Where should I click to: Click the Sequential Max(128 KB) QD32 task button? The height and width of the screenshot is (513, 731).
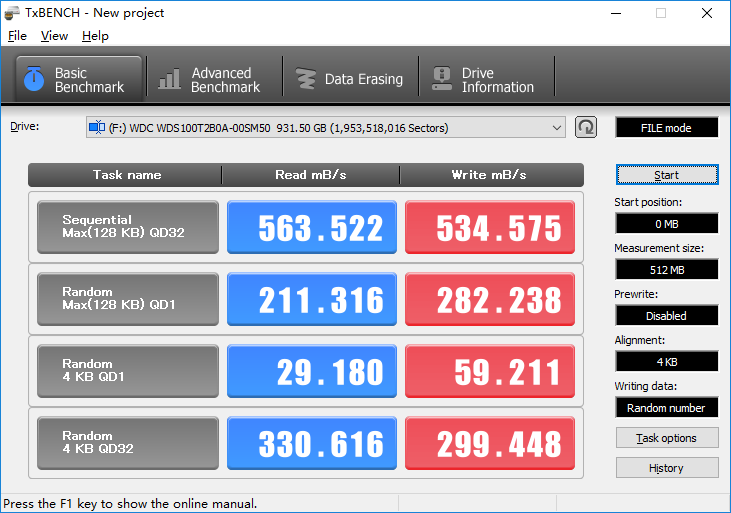pyautogui.click(x=127, y=227)
